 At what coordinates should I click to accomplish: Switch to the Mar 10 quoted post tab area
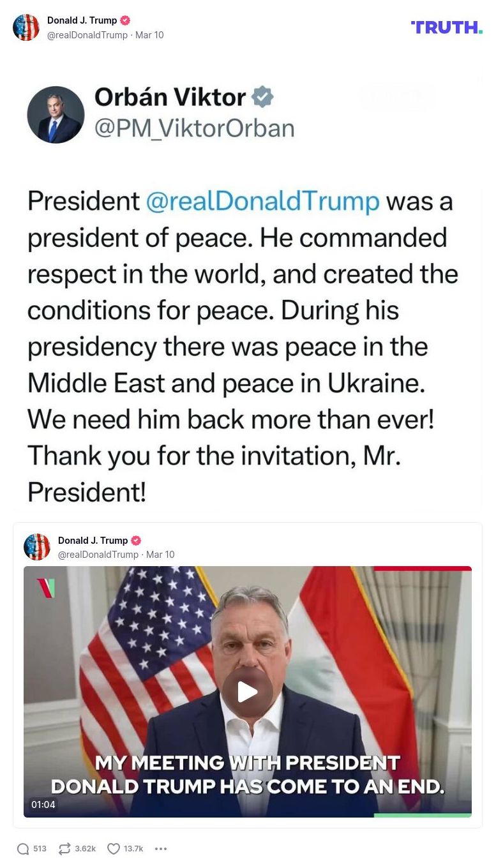pyautogui.click(x=160, y=555)
